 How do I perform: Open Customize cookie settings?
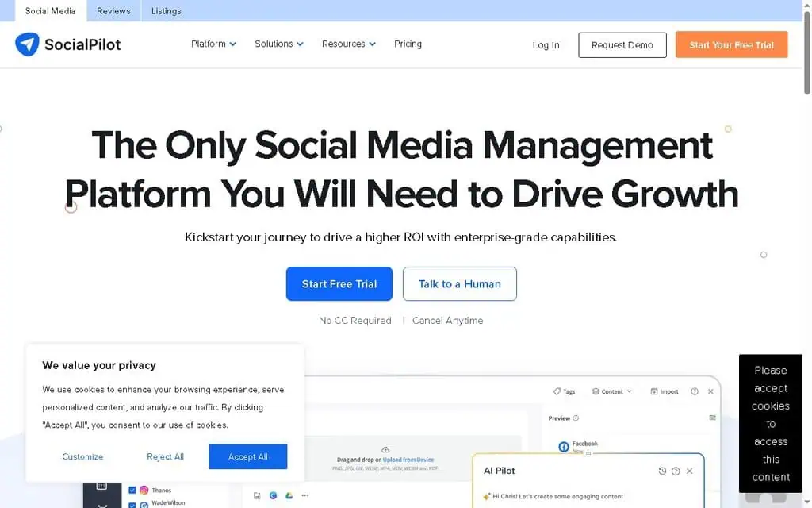[82, 456]
